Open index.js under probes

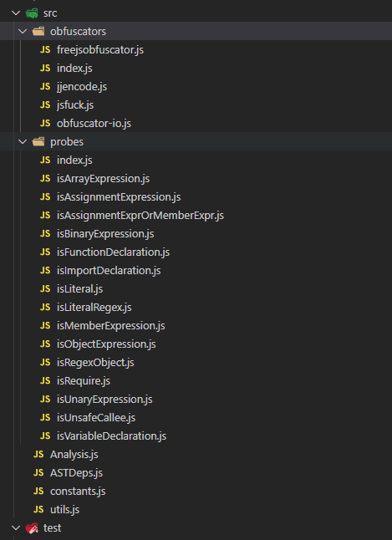[74, 160]
